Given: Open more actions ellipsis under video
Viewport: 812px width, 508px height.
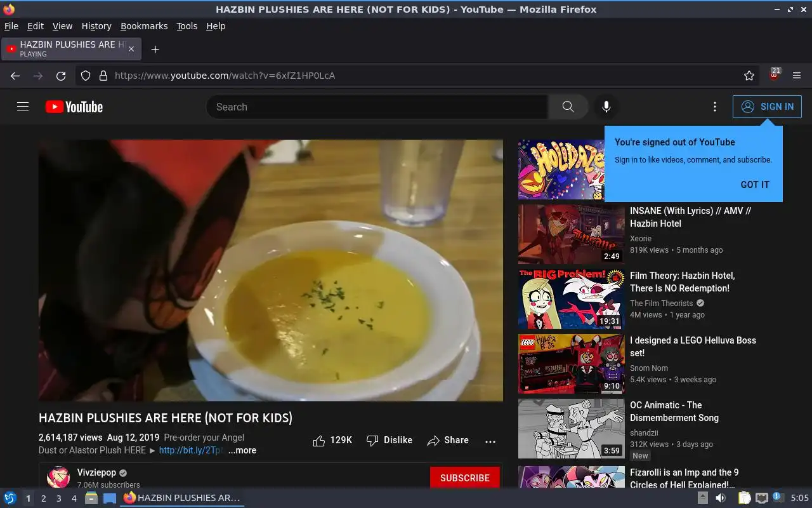Looking at the screenshot, I should point(490,441).
